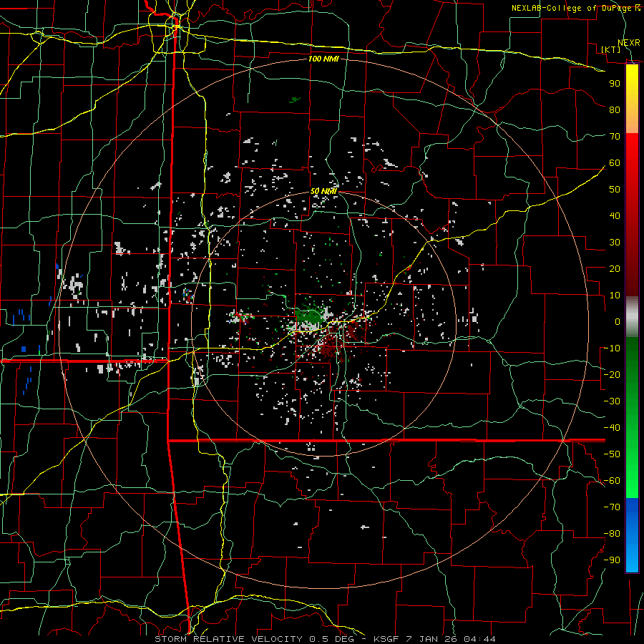Click the positive 40 scale value
This screenshot has width=644, height=644.
pos(615,215)
